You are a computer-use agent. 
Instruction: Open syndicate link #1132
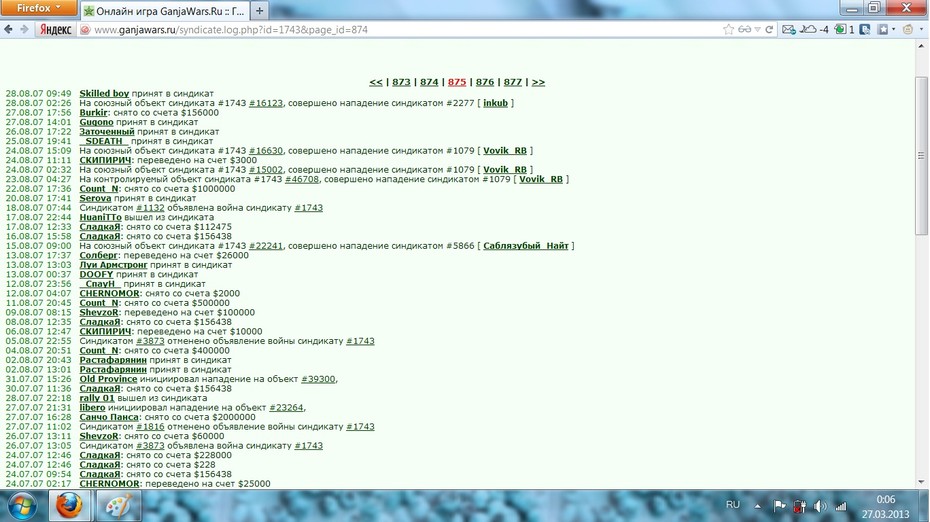coord(150,208)
